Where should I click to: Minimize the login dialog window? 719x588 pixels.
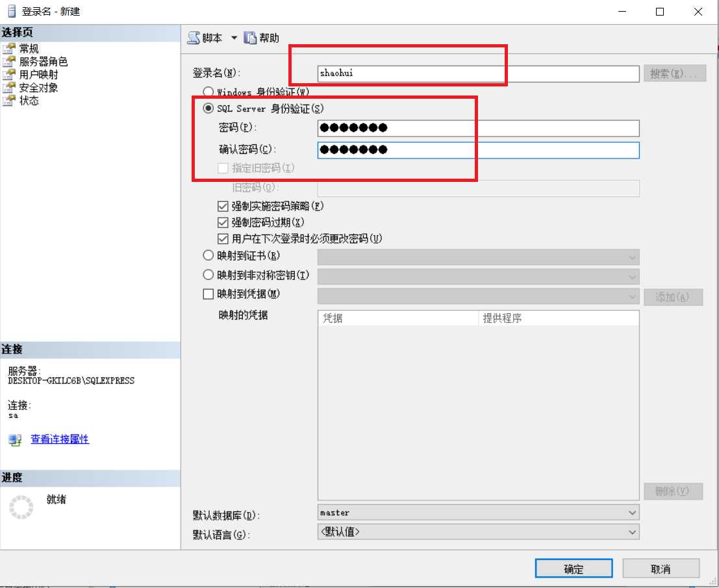pyautogui.click(x=622, y=12)
